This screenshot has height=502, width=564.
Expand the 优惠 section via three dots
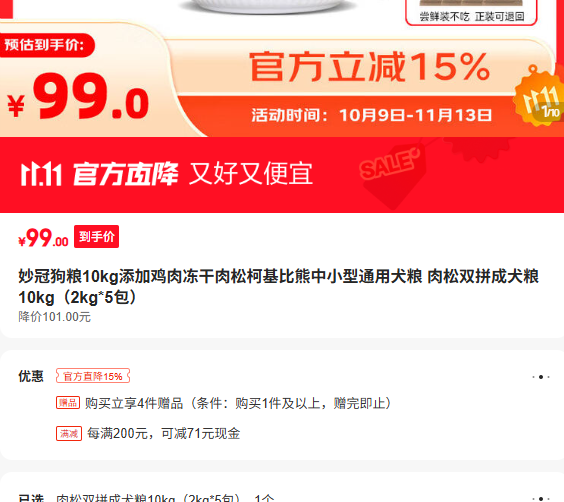pyautogui.click(x=541, y=377)
